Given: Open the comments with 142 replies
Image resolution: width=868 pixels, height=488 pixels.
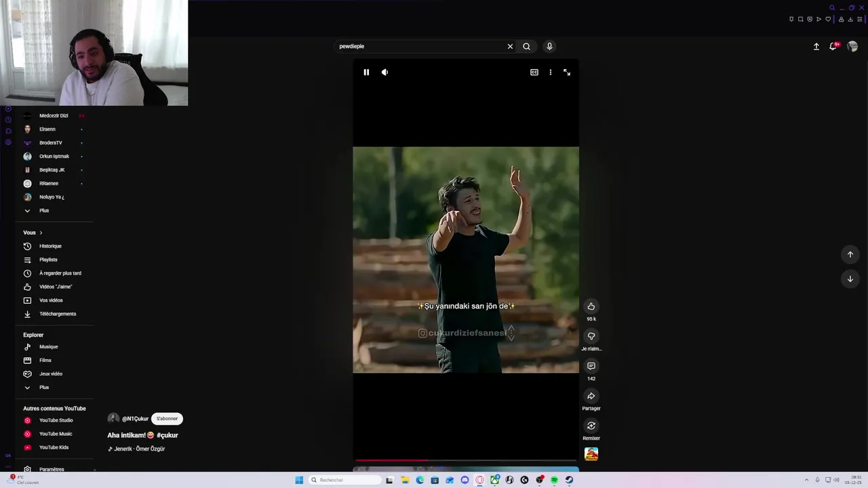Looking at the screenshot, I should [x=591, y=366].
